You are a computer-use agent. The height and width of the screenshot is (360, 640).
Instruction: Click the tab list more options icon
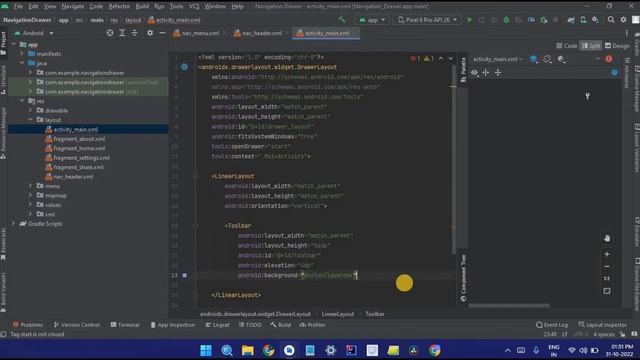point(627,33)
